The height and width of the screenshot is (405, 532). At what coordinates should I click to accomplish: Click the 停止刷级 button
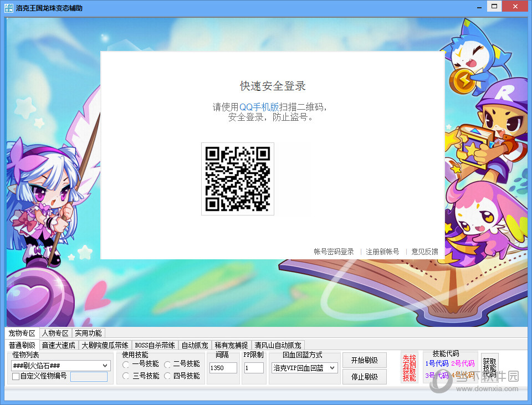click(365, 377)
